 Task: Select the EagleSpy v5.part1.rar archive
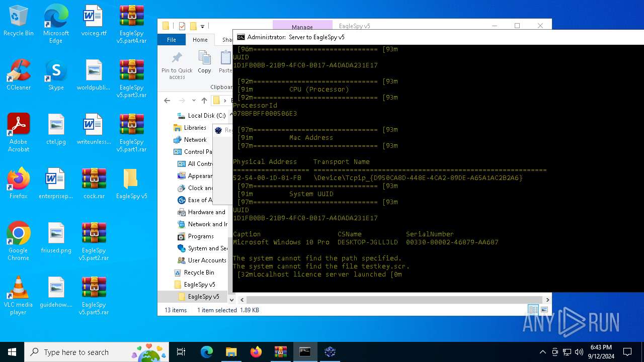[131, 133]
